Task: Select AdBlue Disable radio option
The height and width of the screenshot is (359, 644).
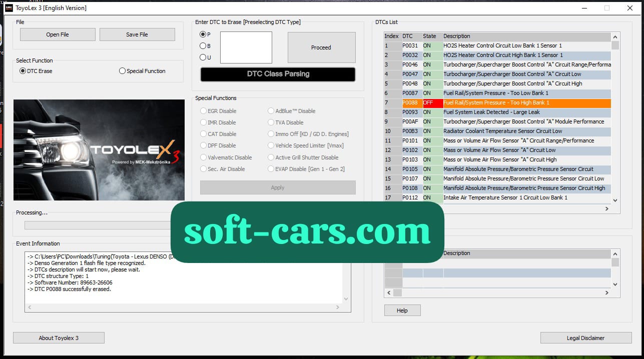Action: [x=292, y=111]
